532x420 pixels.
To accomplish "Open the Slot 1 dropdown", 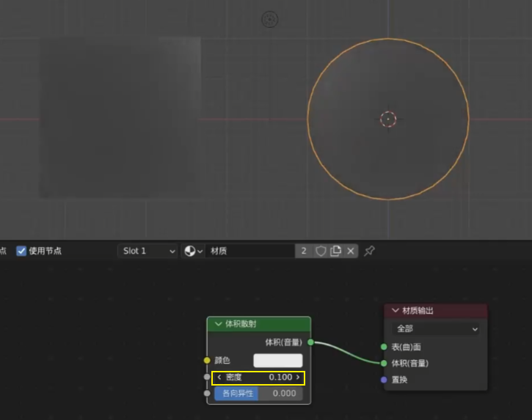I will pos(147,251).
